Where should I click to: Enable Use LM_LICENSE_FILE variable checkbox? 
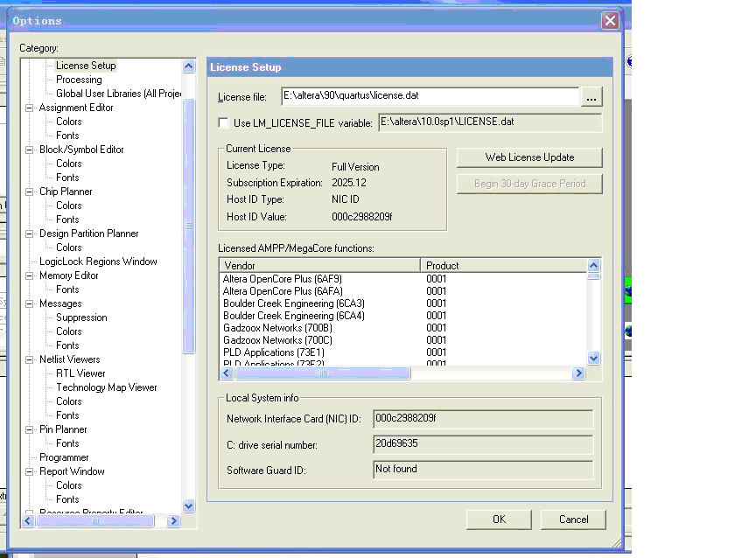[223, 122]
